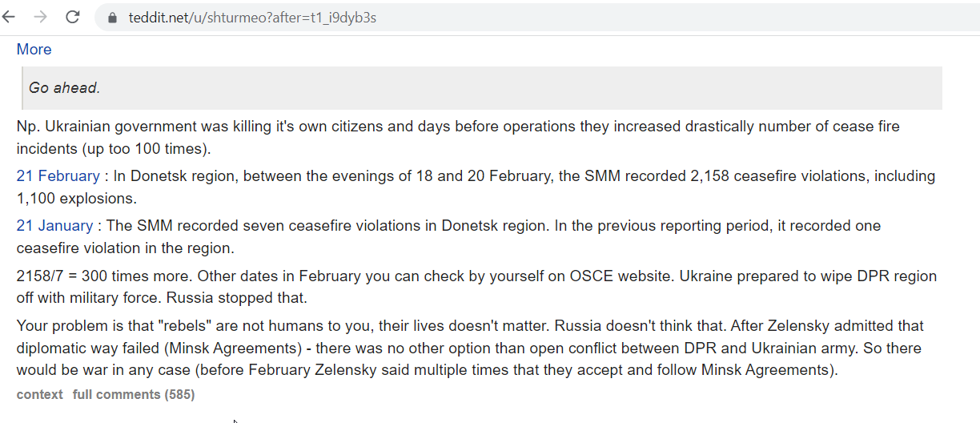Click the paragraph starting 'Np. Ukrainian government'
The width and height of the screenshot is (980, 423).
470,138
